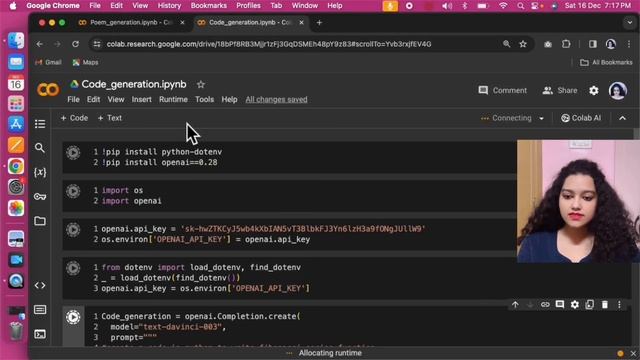Reload the current page
640x360 pixels.
(x=76, y=44)
